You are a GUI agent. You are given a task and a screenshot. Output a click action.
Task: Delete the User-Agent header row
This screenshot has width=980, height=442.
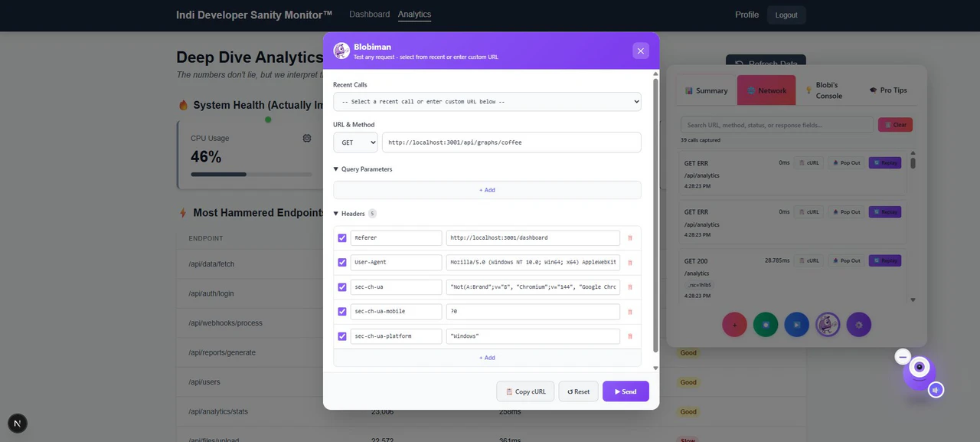[630, 263]
